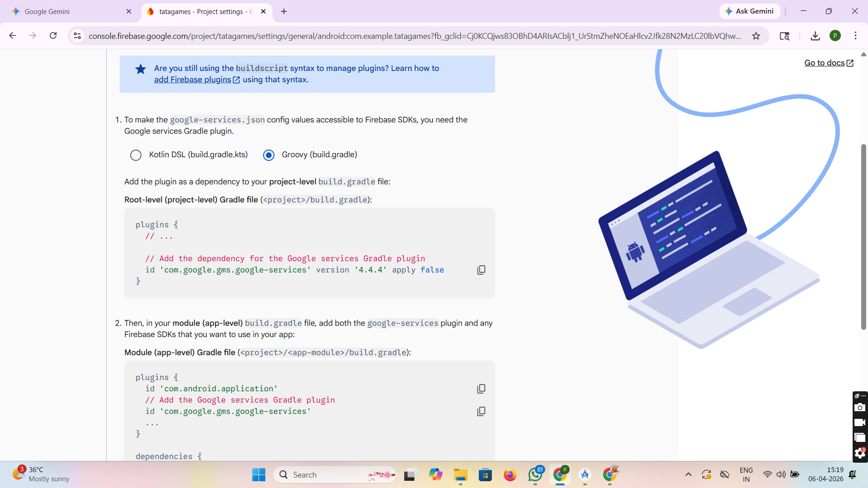
Task: Open Microsoft Store from the taskbar
Action: click(485, 474)
